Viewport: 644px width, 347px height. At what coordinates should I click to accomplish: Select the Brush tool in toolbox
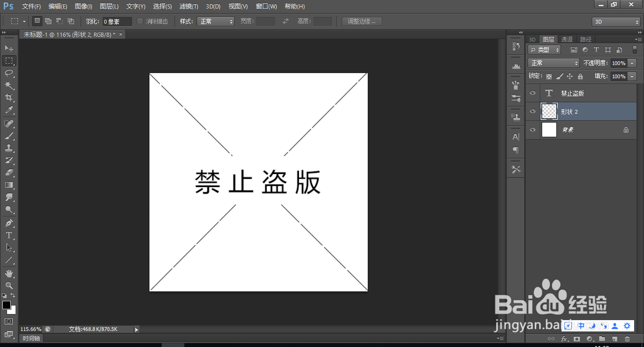click(x=9, y=136)
